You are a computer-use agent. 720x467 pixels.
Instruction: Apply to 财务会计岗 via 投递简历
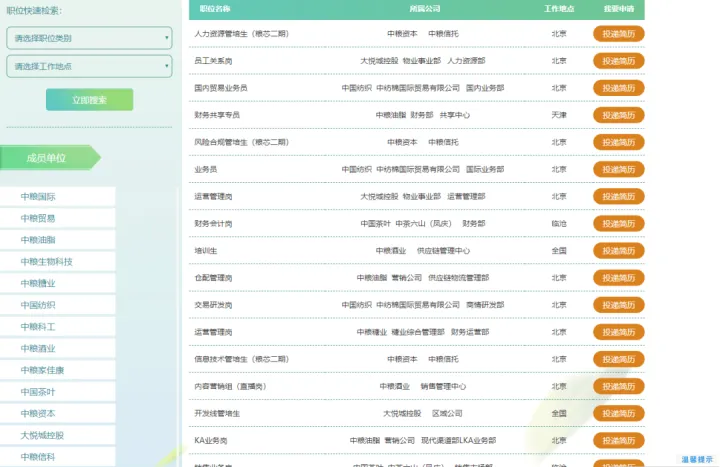point(619,224)
